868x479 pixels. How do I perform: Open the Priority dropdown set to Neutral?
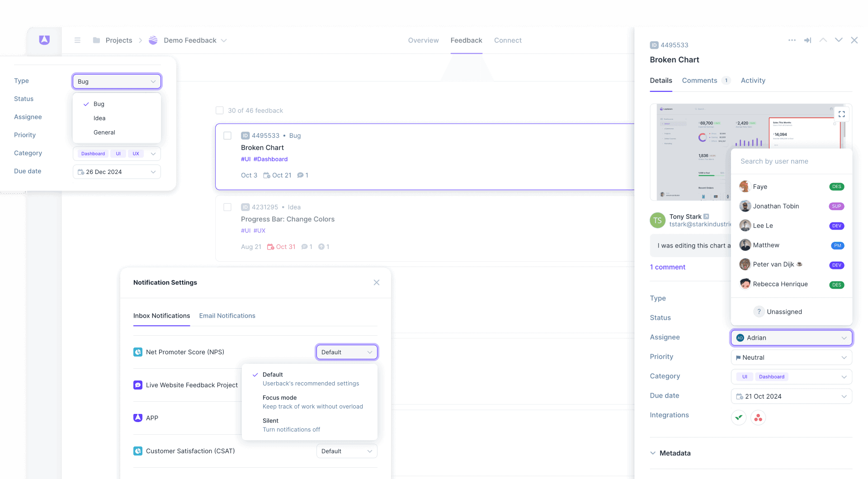tap(791, 357)
